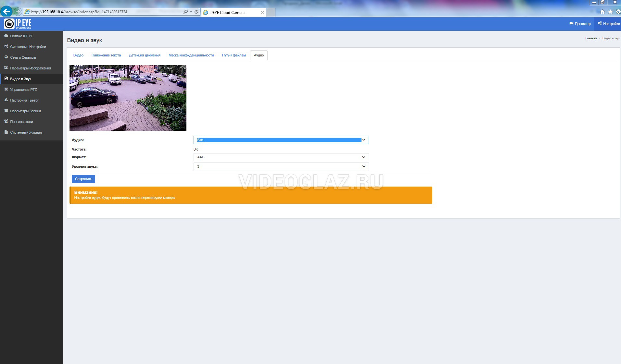Click the camera icon beside Просмотр

571,23
